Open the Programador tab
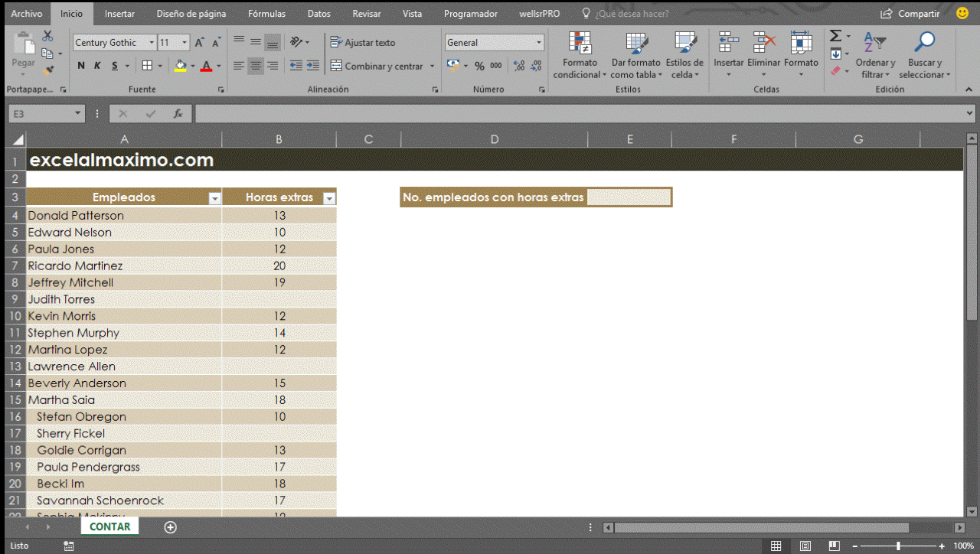 click(470, 13)
